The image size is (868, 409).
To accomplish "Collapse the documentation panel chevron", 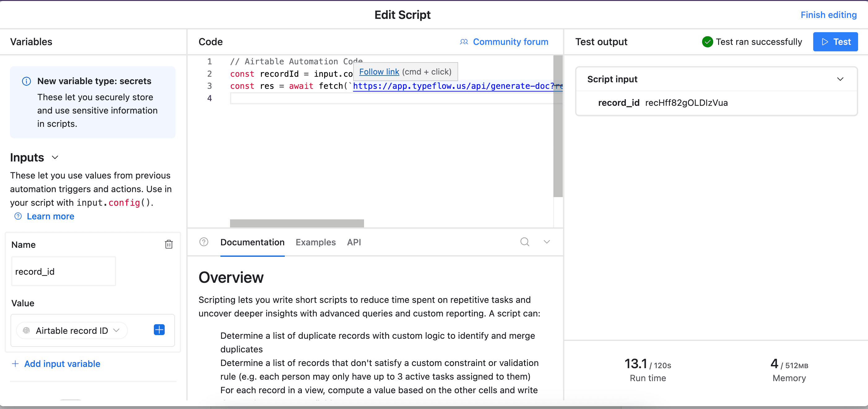I will (547, 242).
